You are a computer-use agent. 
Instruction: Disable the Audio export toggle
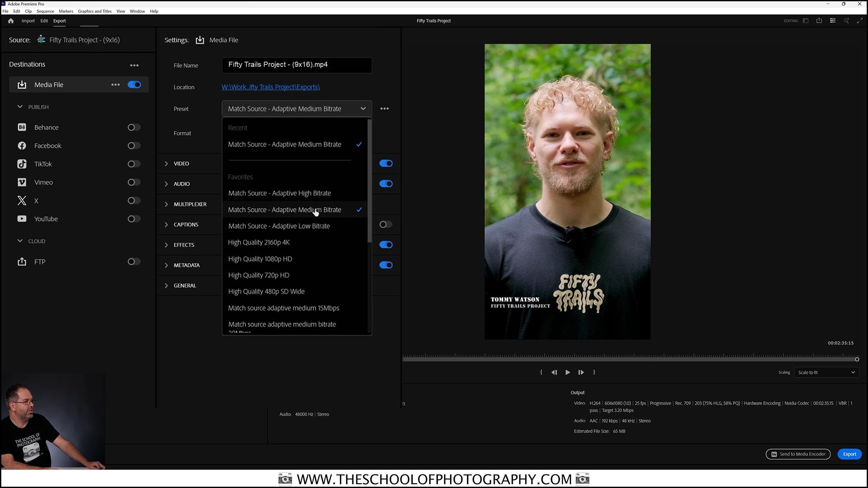386,183
